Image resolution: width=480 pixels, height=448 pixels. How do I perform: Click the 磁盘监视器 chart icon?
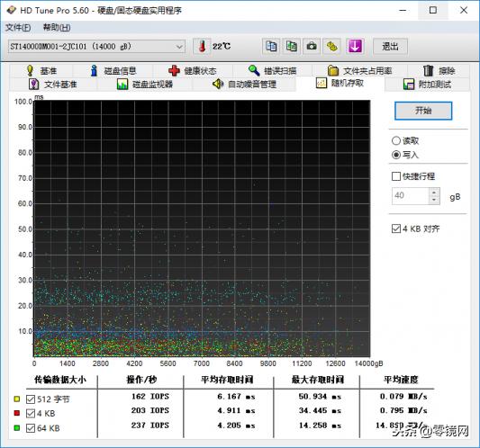[122, 84]
